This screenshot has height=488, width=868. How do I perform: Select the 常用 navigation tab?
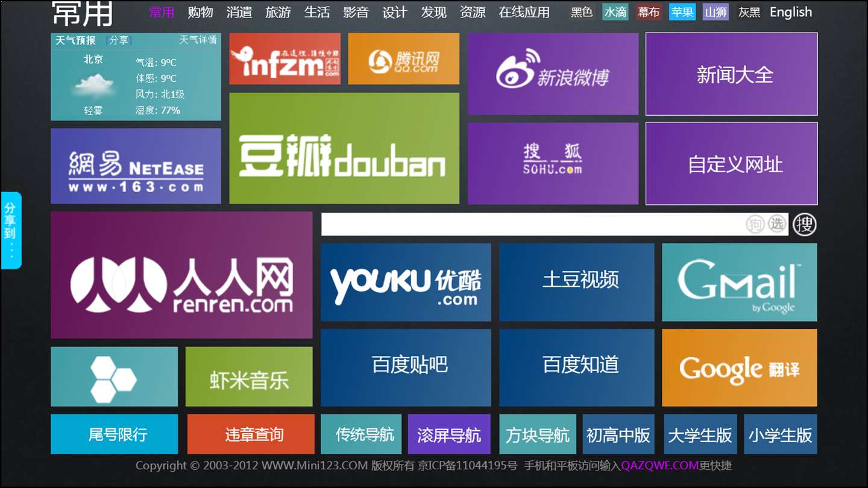162,12
